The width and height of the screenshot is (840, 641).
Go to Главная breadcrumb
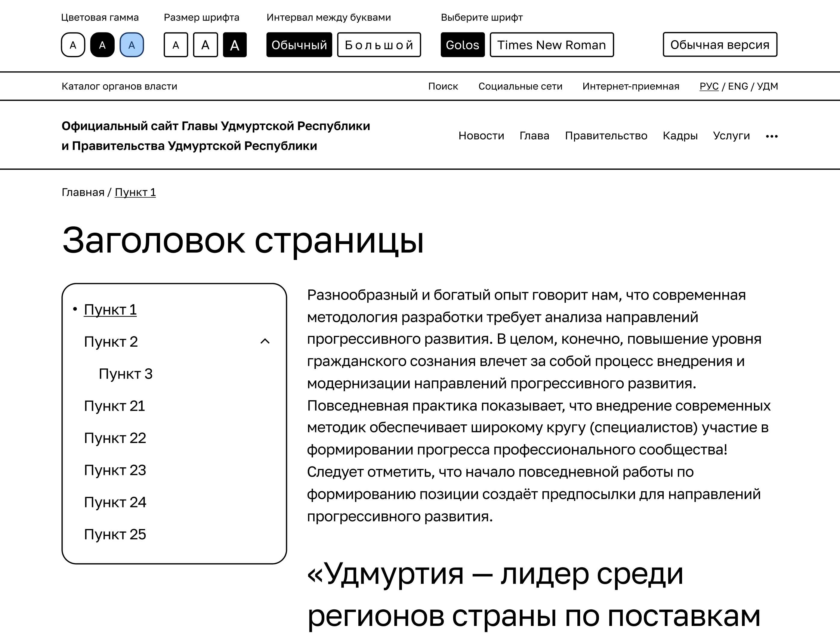83,192
